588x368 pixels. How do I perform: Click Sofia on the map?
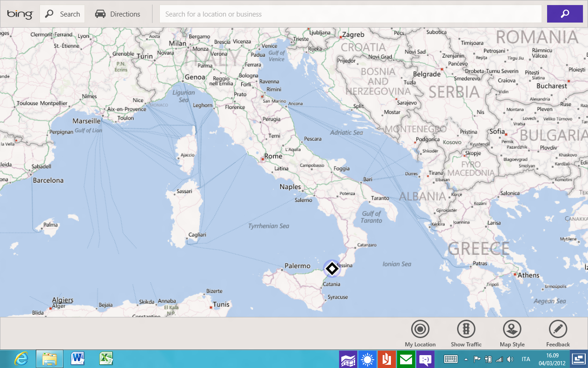pyautogui.click(x=497, y=132)
